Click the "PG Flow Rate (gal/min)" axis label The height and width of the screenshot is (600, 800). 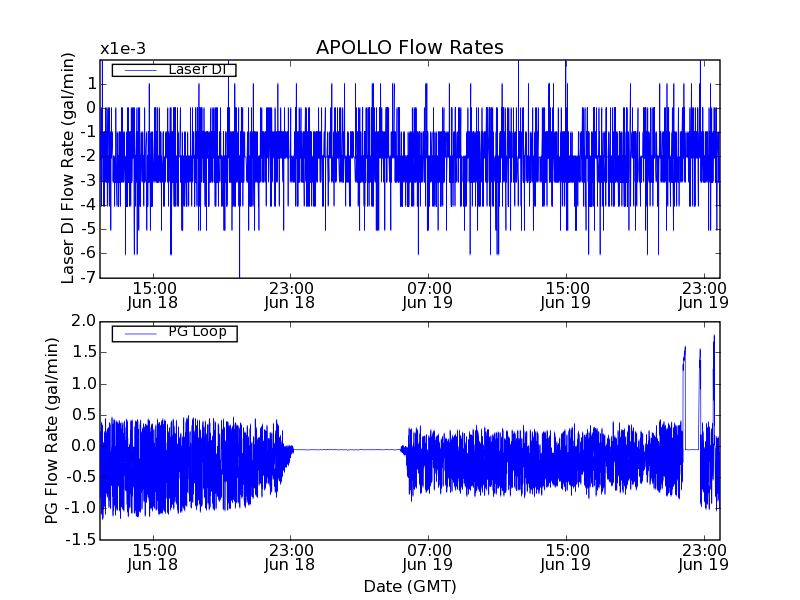coord(52,431)
